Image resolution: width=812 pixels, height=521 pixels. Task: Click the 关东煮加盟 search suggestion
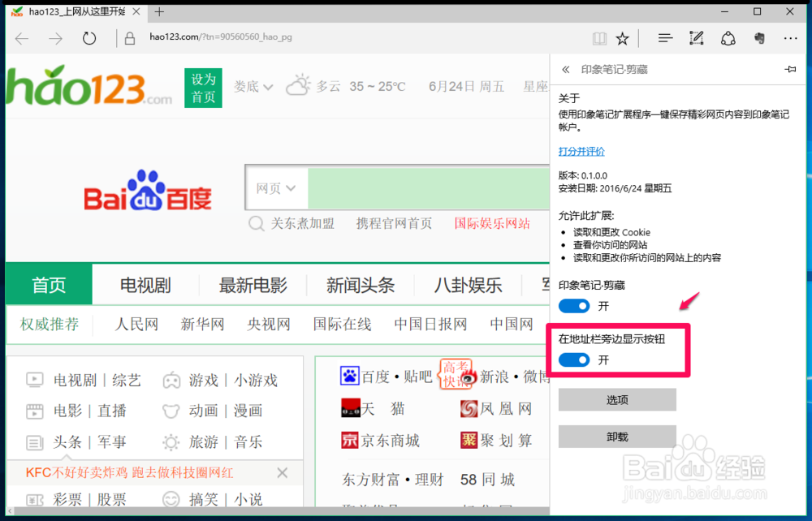[302, 223]
